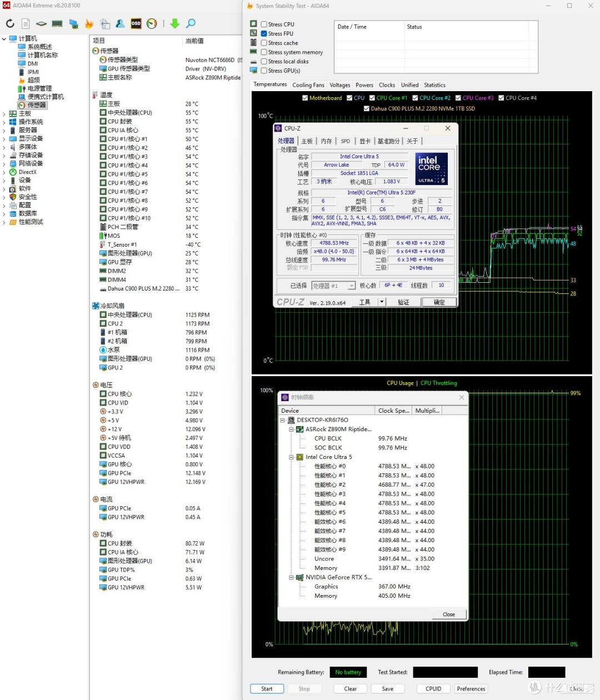Enable Stress system memory checkbox

pyautogui.click(x=264, y=52)
